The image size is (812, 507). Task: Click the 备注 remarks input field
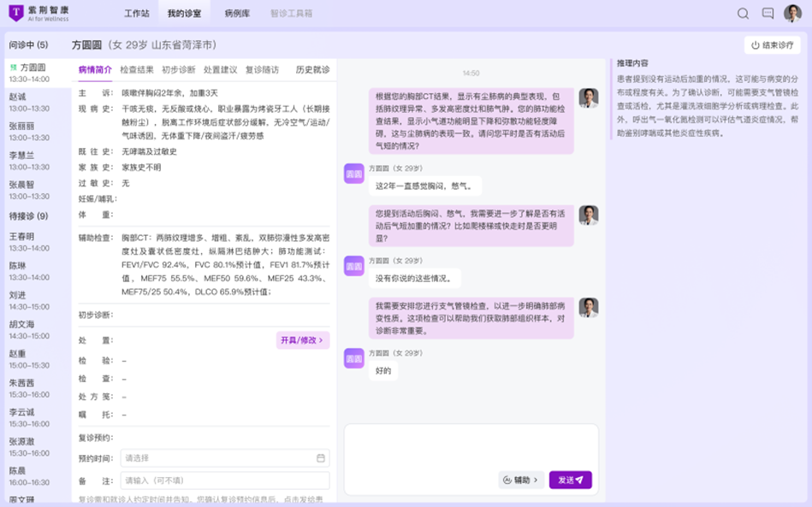coord(224,480)
